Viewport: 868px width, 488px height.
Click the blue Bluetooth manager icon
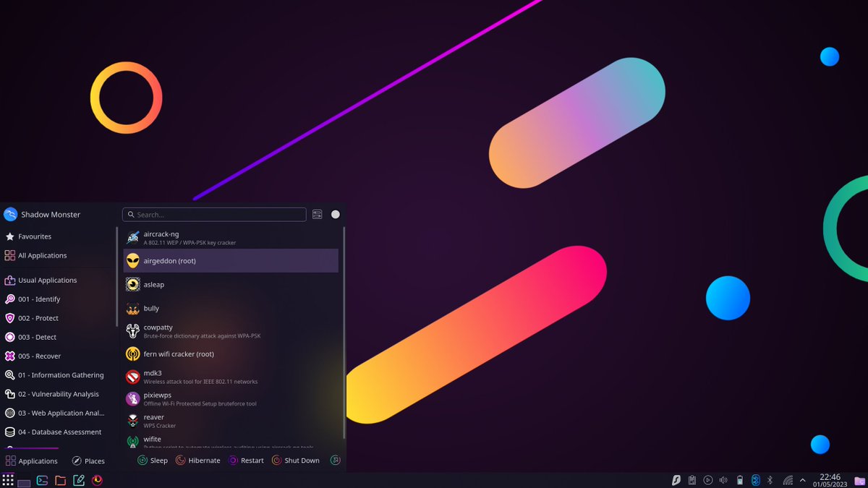pyautogui.click(x=755, y=480)
